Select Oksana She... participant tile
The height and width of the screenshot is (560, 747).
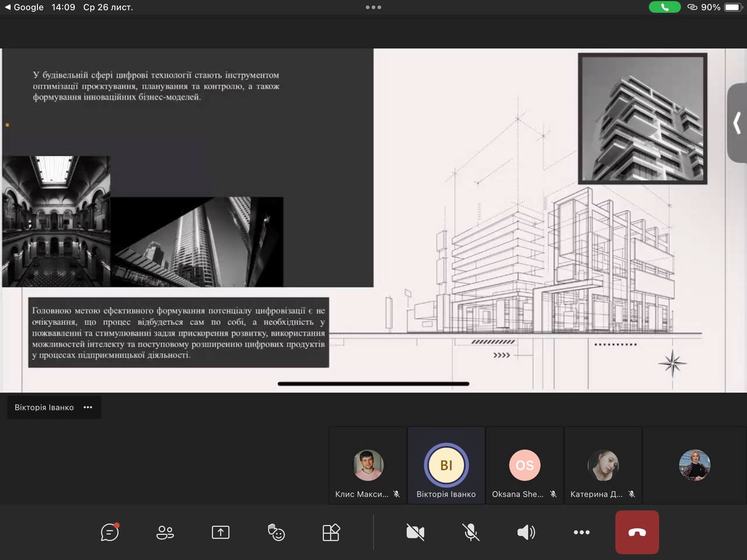pos(524,466)
